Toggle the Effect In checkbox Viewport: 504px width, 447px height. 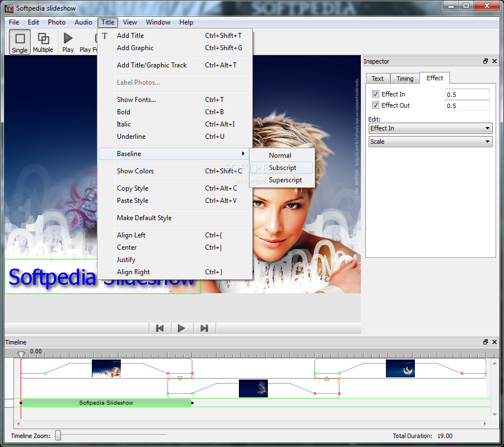375,94
